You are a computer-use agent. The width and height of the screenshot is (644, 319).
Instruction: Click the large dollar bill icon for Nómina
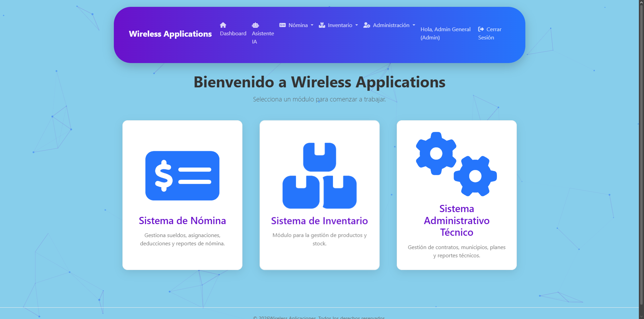pos(182,176)
